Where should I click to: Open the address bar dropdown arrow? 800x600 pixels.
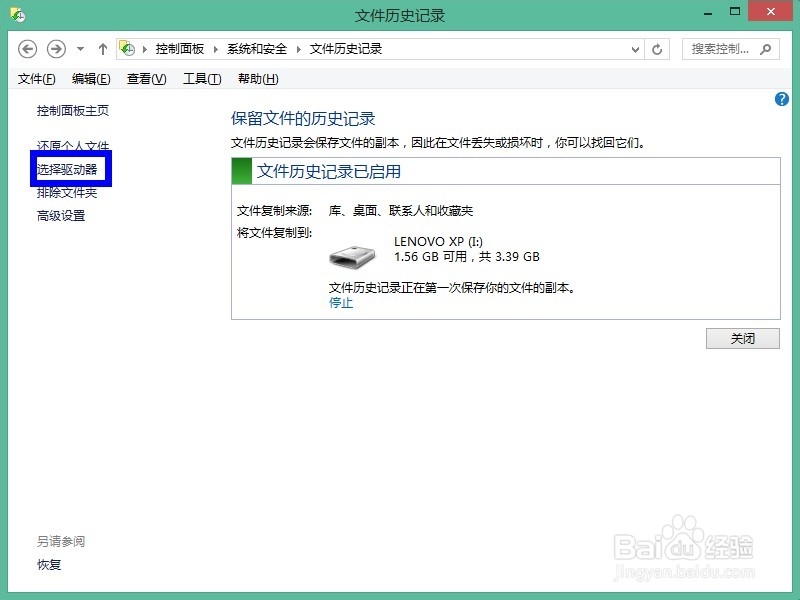[635, 48]
